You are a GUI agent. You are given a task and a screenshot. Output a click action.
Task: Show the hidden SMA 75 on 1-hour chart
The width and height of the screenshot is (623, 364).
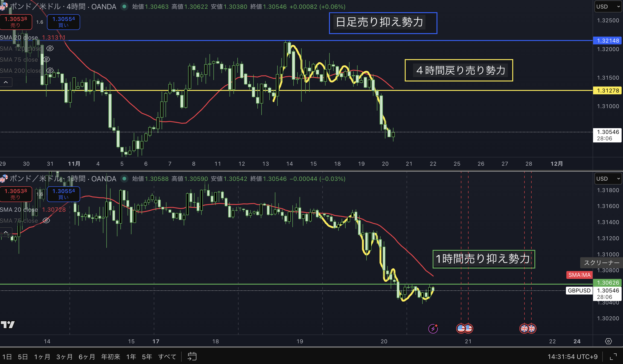click(x=46, y=220)
